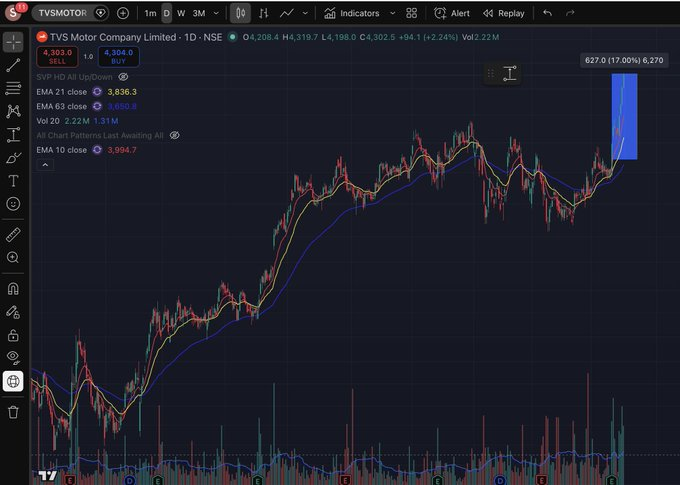
Task: Remove drawings with trash icon
Action: point(13,412)
